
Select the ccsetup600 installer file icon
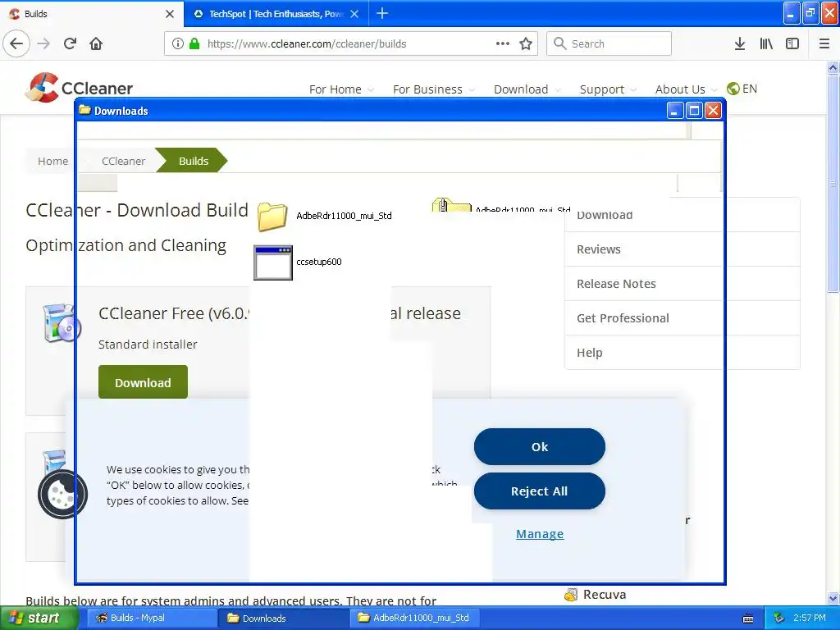(x=273, y=262)
